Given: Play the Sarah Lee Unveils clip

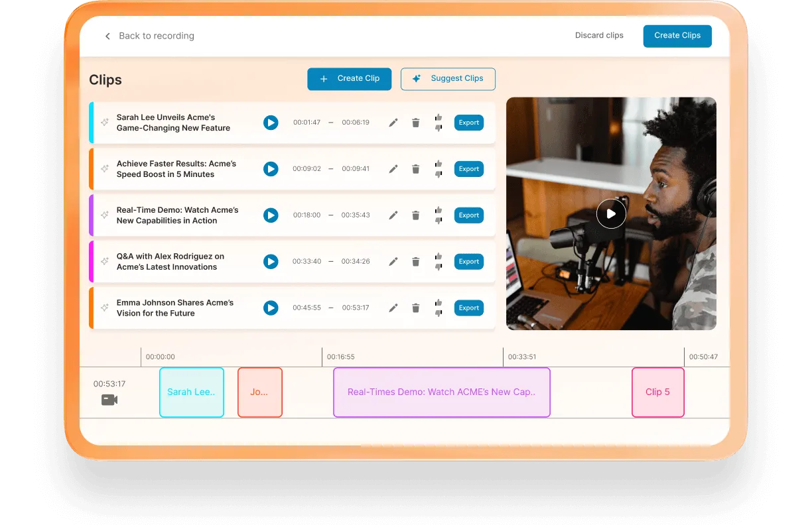Looking at the screenshot, I should [x=271, y=123].
